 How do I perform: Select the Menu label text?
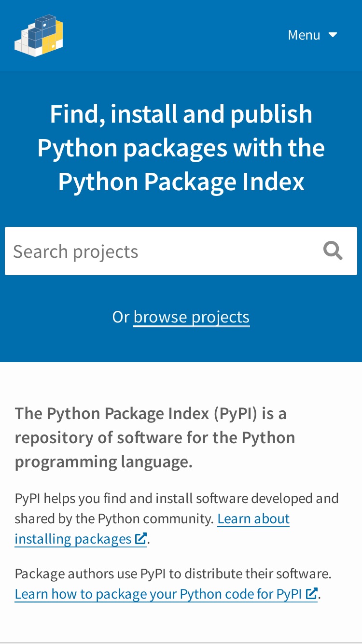tap(304, 35)
